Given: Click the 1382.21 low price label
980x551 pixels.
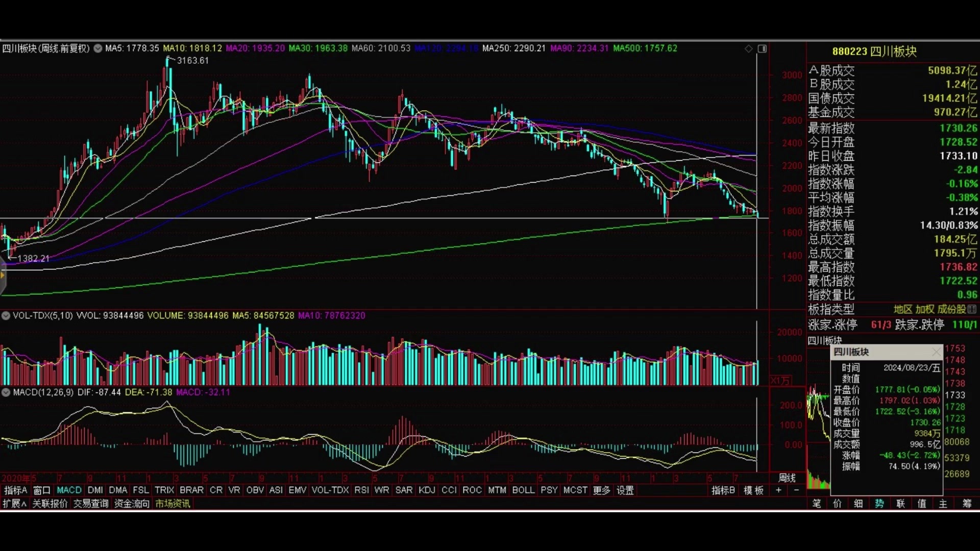Looking at the screenshot, I should pyautogui.click(x=34, y=259).
